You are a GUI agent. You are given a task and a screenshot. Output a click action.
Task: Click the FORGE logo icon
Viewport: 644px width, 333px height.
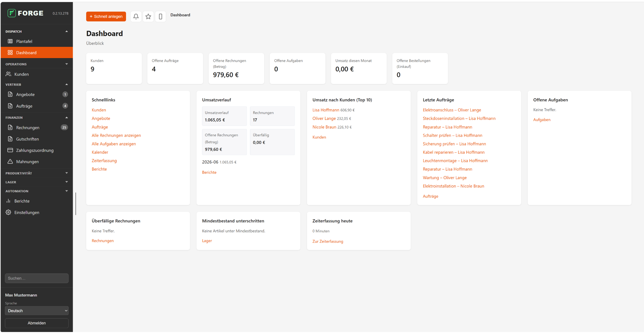[x=11, y=13]
